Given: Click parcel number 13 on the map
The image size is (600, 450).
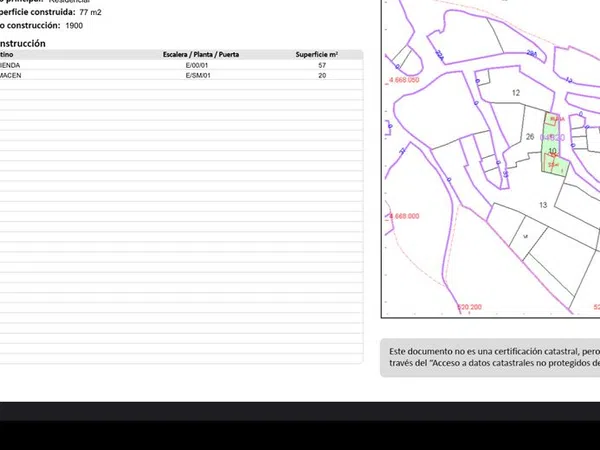Looking at the screenshot, I should tap(543, 205).
